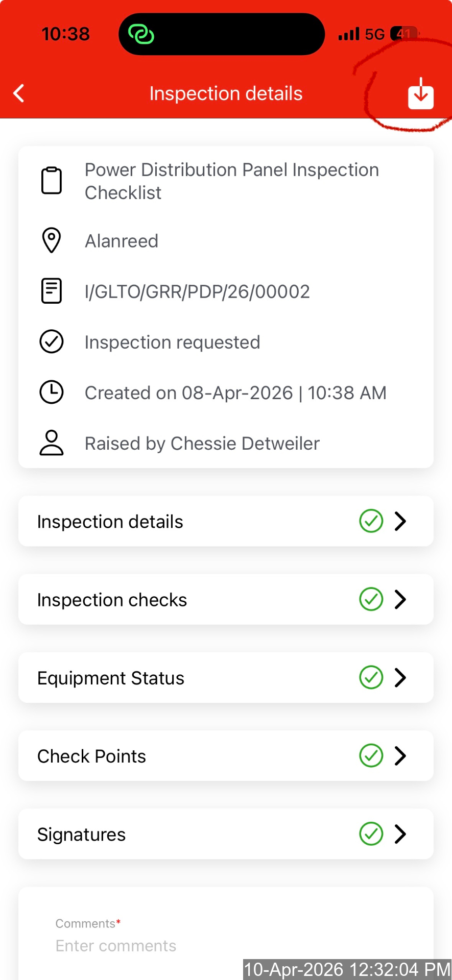Screen dimensions: 452x980
Task: Tap the location pin icon beside Alanreed
Action: tap(52, 240)
